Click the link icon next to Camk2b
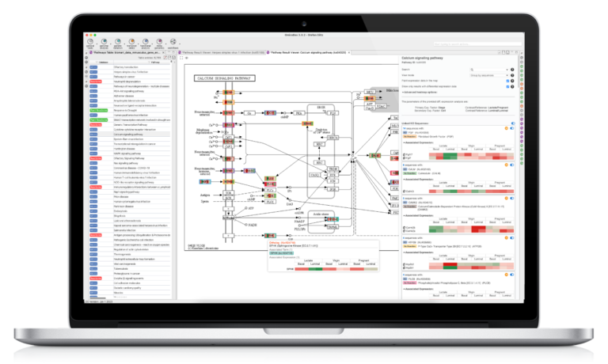The height and width of the screenshot is (364, 608). [x=405, y=228]
